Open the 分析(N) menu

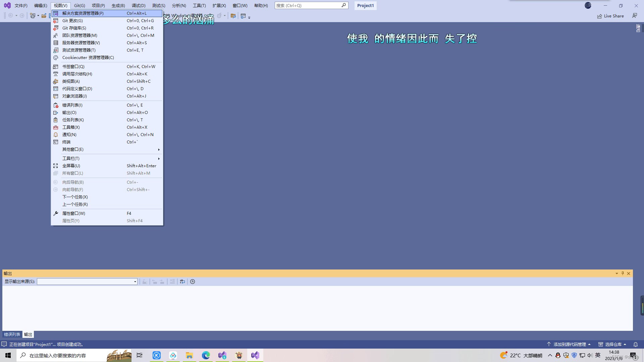click(179, 6)
